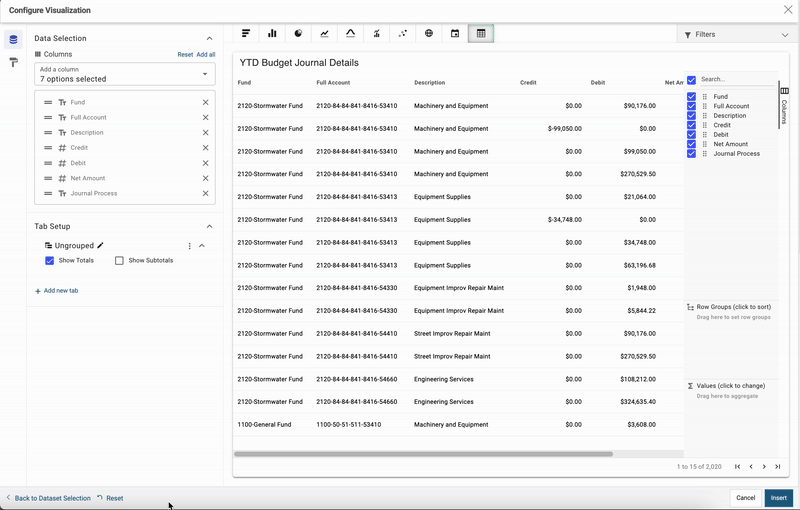Select the vertical column chart visualization
The height and width of the screenshot is (510, 800).
click(272, 34)
